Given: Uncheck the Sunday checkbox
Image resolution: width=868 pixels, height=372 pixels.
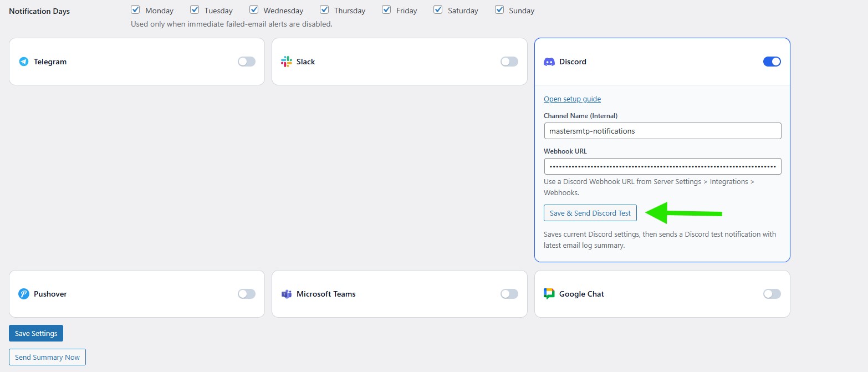Looking at the screenshot, I should pyautogui.click(x=499, y=9).
